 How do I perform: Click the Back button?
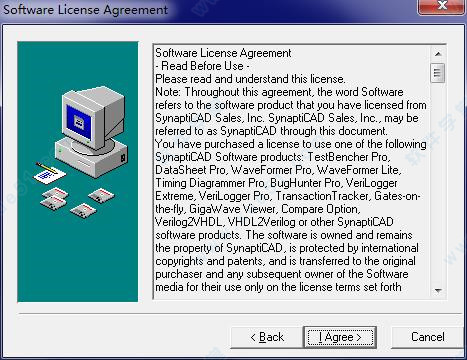tap(267, 337)
